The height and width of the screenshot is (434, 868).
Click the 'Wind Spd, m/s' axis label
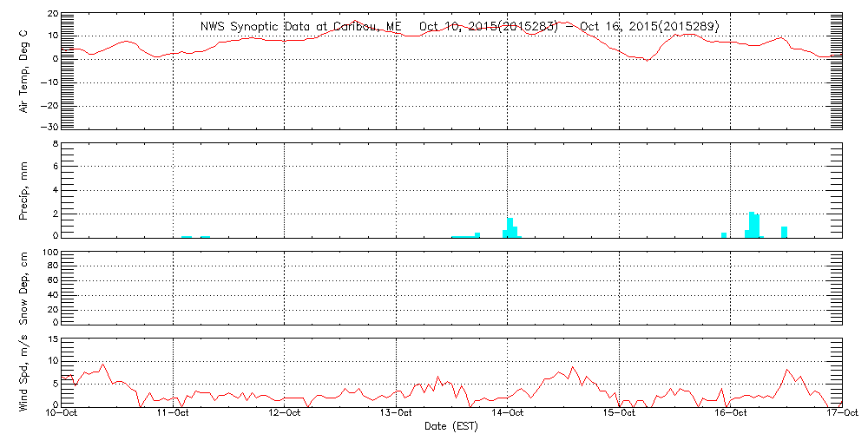24,372
